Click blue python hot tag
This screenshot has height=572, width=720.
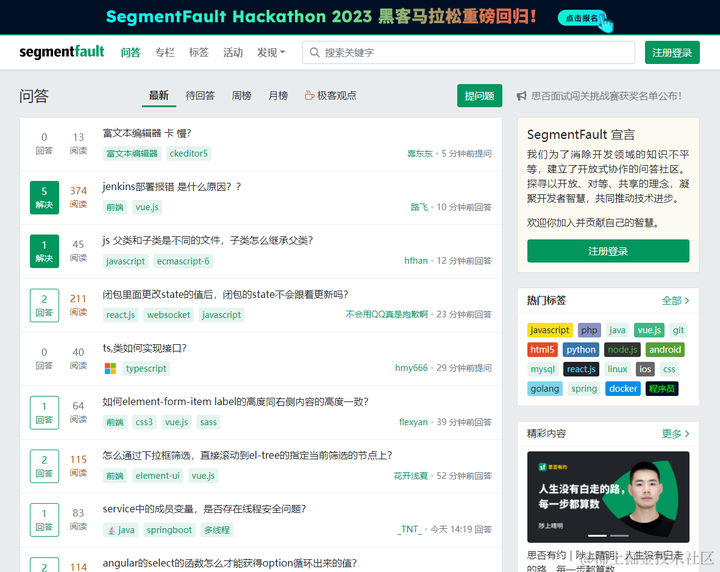(581, 350)
